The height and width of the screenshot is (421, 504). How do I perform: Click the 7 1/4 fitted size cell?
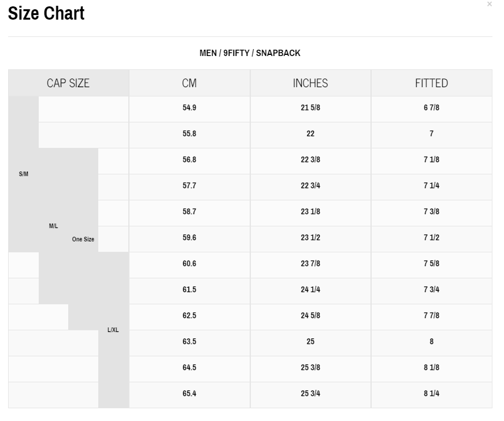pyautogui.click(x=431, y=186)
